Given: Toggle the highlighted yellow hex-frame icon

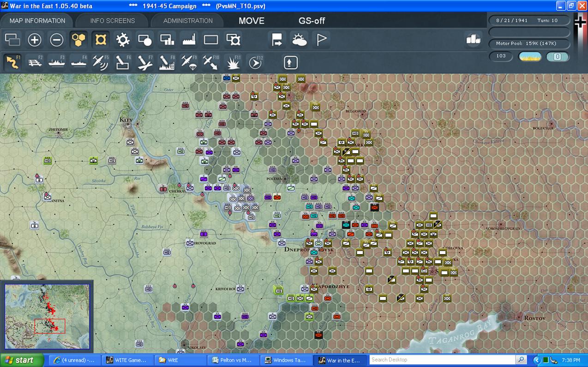Looking at the screenshot, I should coord(101,40).
